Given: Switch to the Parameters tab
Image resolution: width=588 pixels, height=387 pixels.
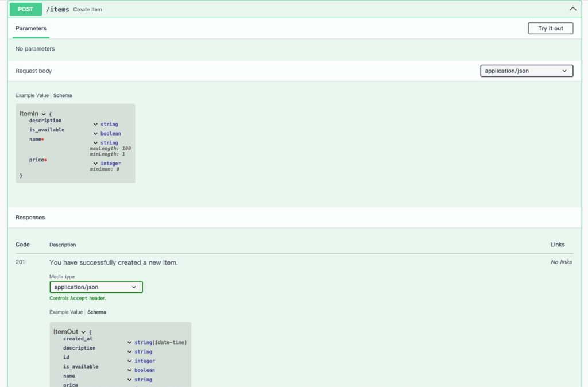Looking at the screenshot, I should pyautogui.click(x=30, y=28).
